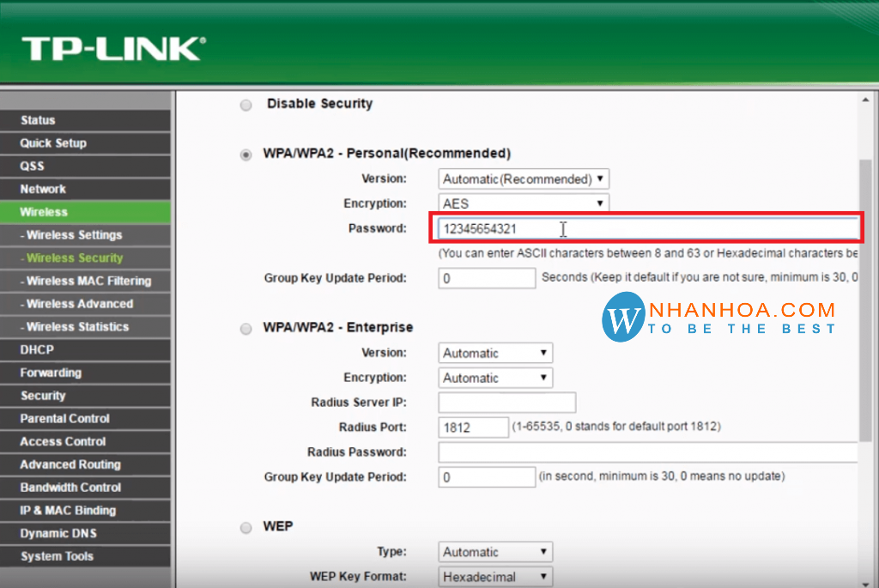Viewport: 879px width, 588px height.
Task: Open the WEP Type dropdown
Action: (x=494, y=551)
